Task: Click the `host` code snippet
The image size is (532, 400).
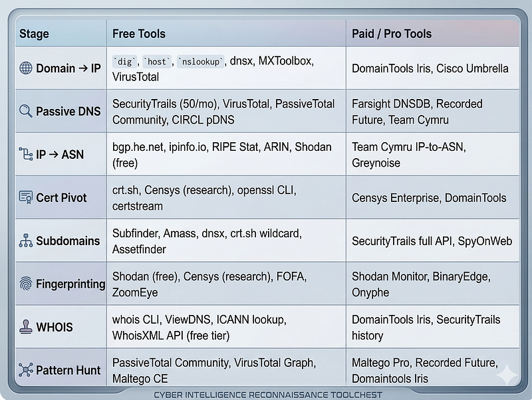Action: coord(157,62)
